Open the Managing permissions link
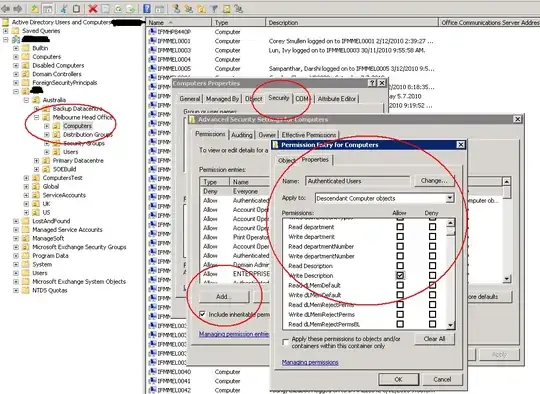Screen dimensions: 540x394 point(310,362)
